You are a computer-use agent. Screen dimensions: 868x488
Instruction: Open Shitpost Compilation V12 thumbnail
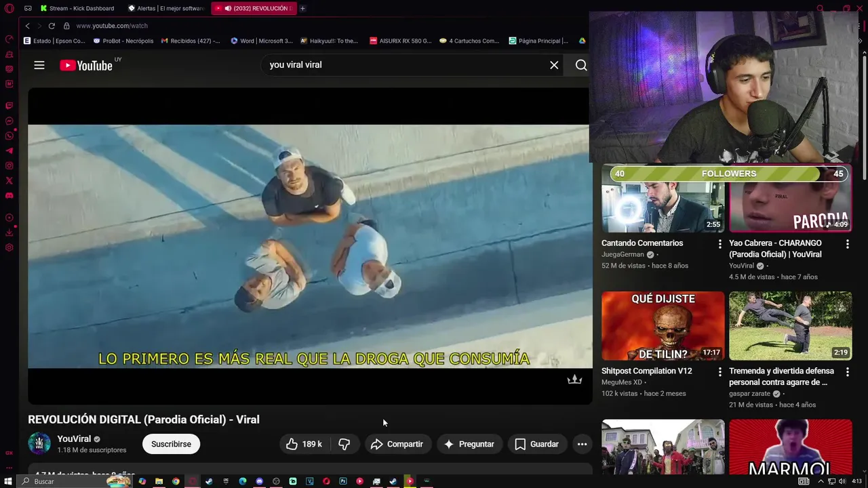click(663, 326)
